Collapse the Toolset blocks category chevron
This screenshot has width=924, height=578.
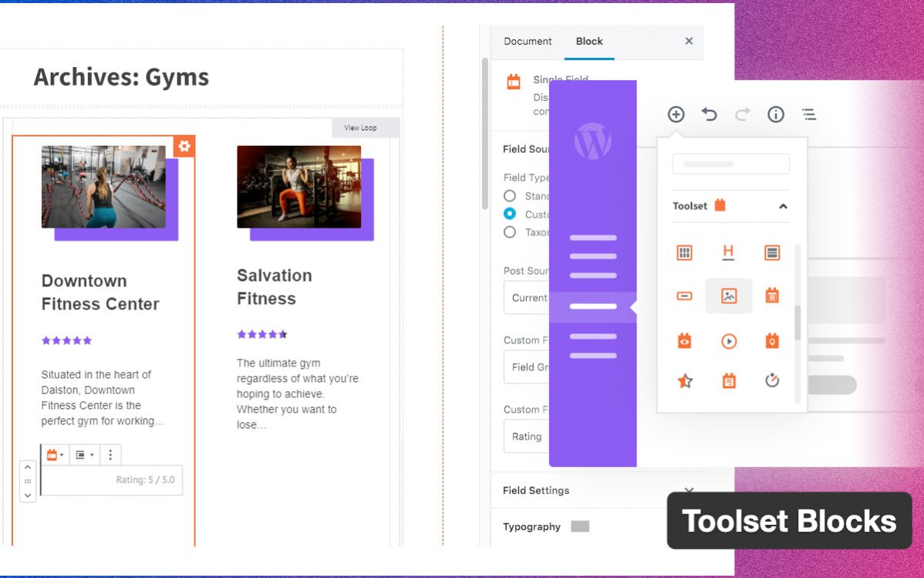click(x=783, y=206)
